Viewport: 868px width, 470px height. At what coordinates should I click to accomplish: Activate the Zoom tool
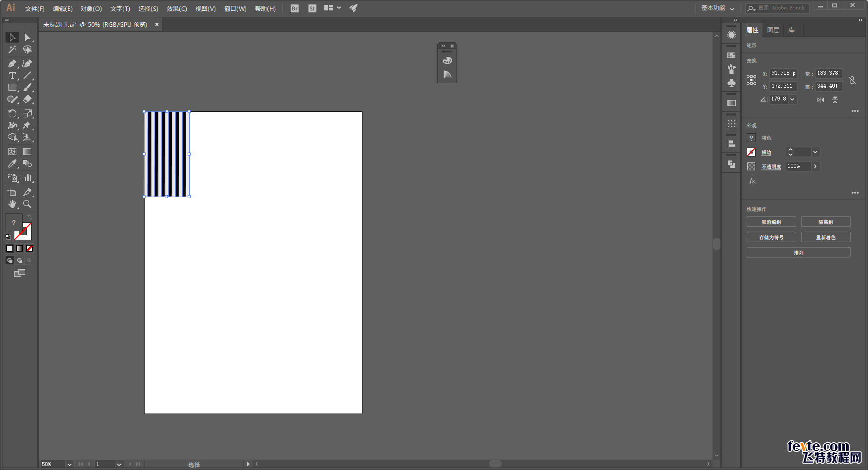pyautogui.click(x=27, y=204)
